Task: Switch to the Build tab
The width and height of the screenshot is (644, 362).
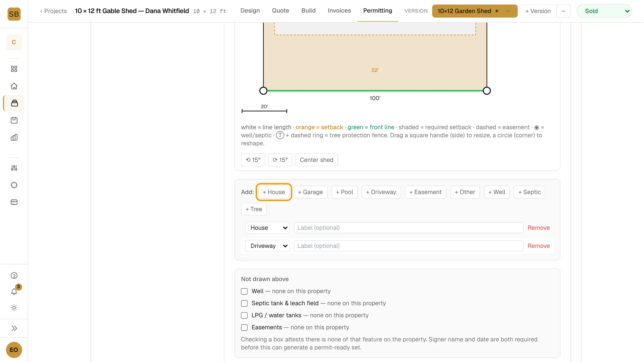Action: [308, 11]
